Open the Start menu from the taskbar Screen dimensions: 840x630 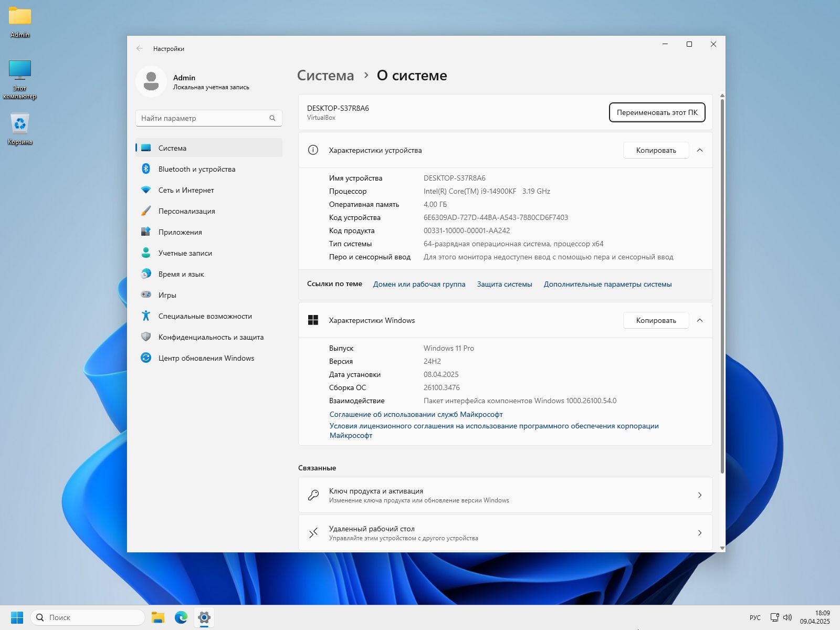pyautogui.click(x=17, y=617)
